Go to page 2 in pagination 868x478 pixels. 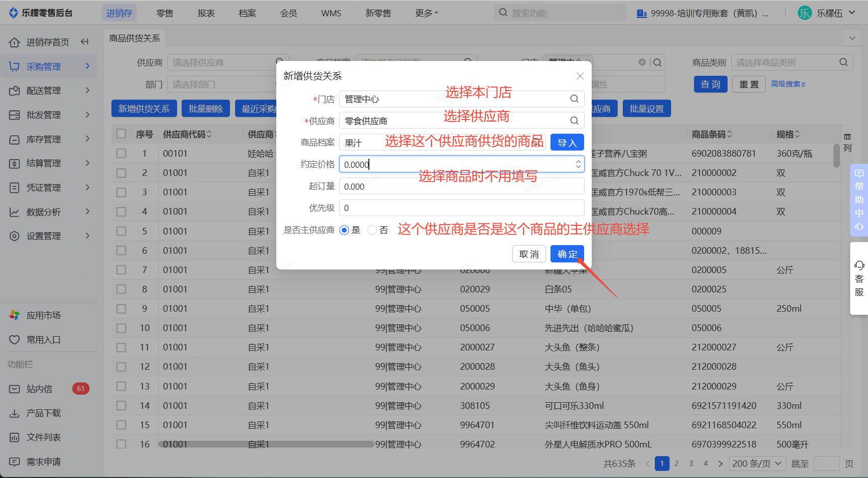point(677,463)
